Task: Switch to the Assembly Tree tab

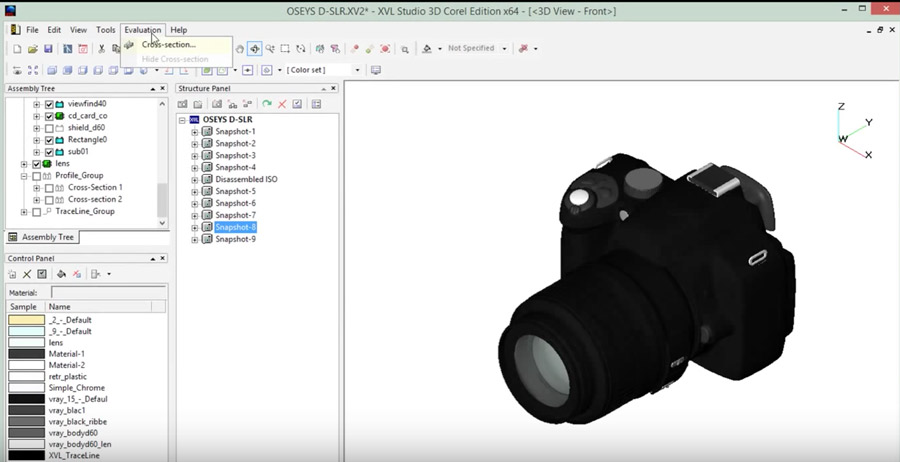Action: [x=42, y=237]
